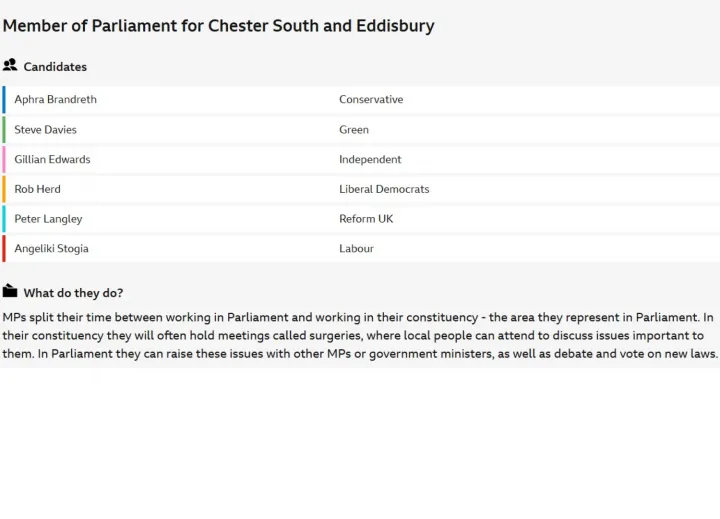
Task: Click the Candidates section heading
Action: 55,67
